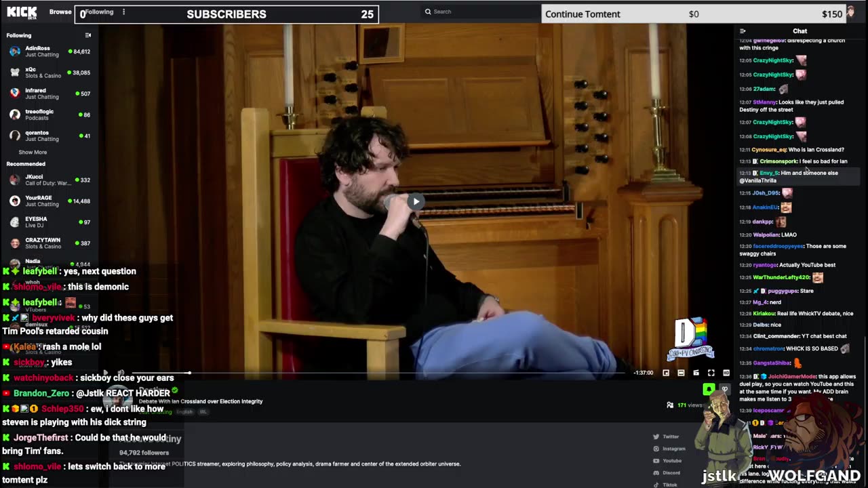Toggle the green notification bell

(x=709, y=389)
